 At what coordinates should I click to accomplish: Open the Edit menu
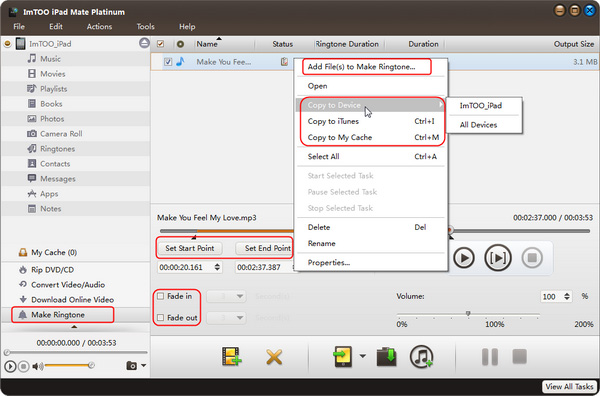(56, 27)
